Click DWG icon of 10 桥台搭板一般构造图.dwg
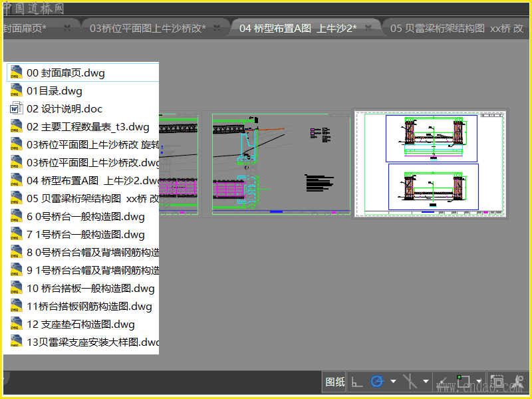Viewport: 532px width, 399px height. (x=16, y=288)
